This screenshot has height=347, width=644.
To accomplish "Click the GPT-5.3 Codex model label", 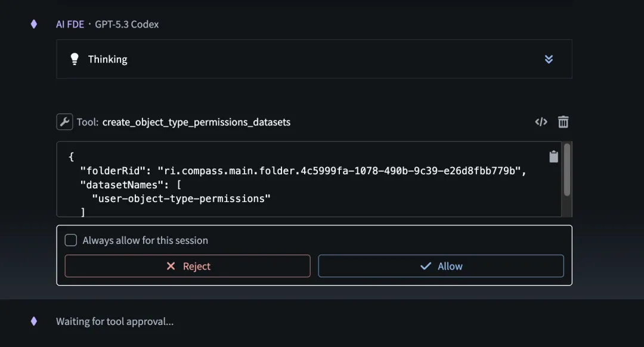I will 126,24.
